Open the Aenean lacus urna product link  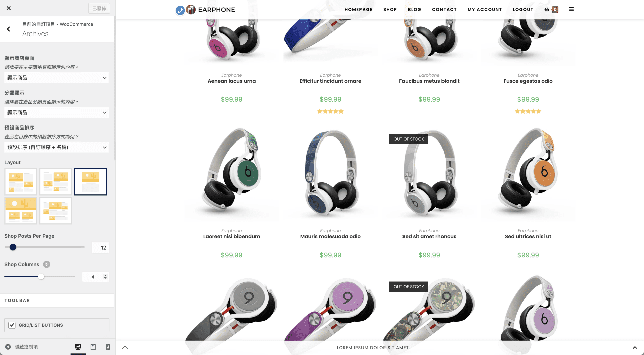click(231, 81)
